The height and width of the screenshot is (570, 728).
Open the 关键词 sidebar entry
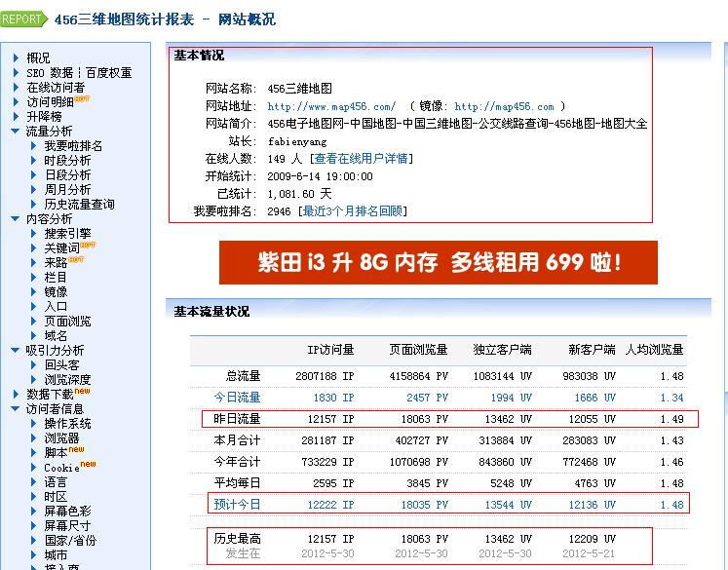coord(61,248)
